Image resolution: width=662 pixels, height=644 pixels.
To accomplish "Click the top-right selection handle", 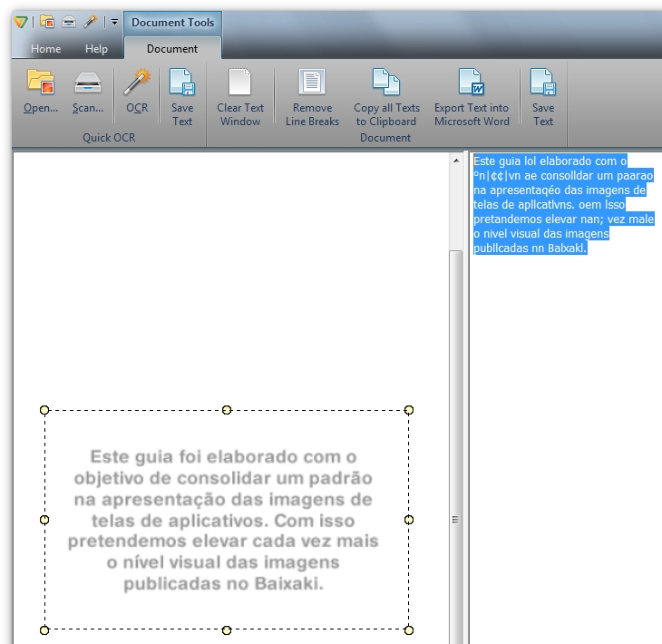I will click(409, 410).
